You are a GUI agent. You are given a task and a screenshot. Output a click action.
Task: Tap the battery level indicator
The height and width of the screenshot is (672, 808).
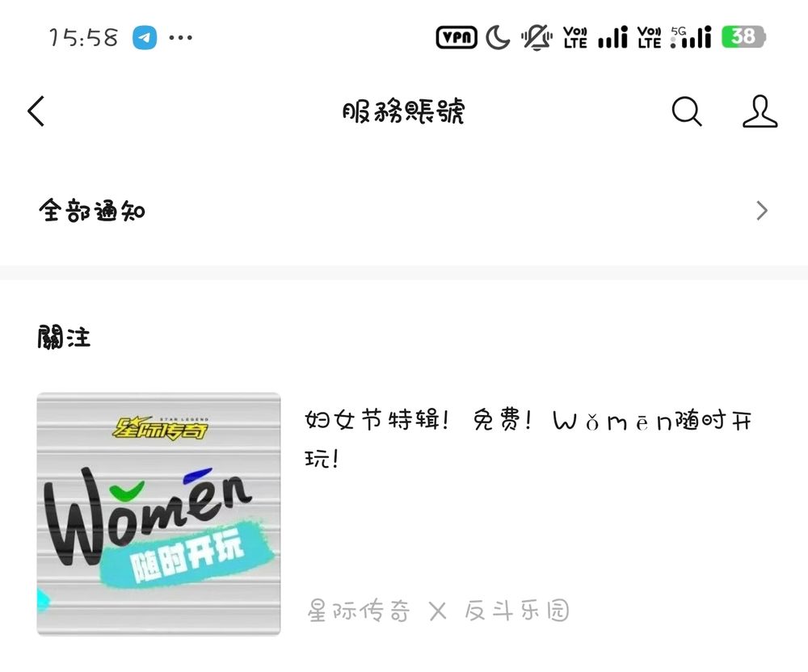coord(743,36)
